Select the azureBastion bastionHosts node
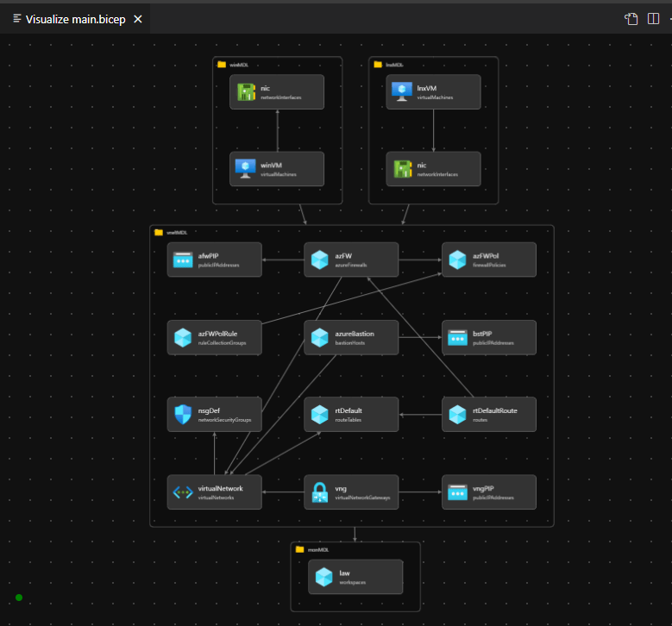 point(351,337)
